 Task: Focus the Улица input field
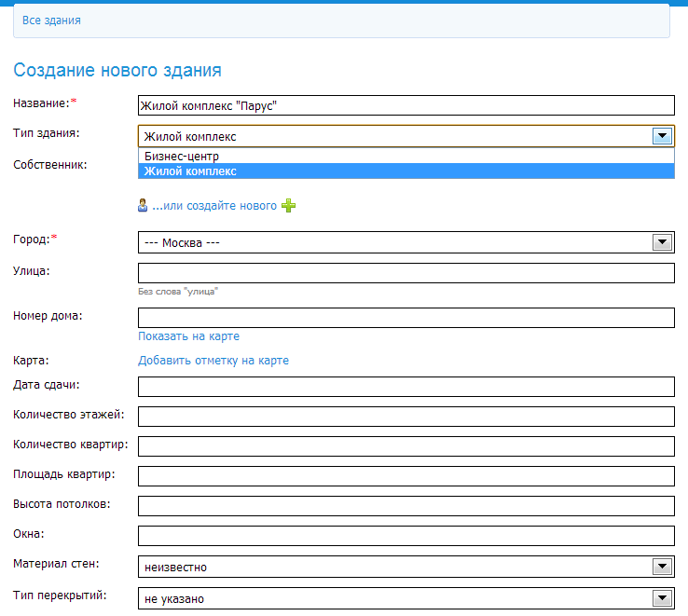[406, 273]
